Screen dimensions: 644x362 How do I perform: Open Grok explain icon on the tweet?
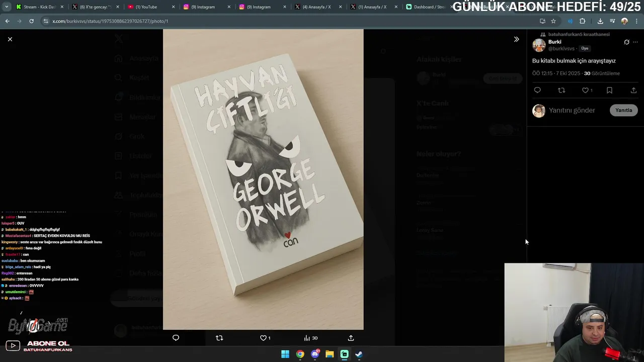click(x=626, y=42)
